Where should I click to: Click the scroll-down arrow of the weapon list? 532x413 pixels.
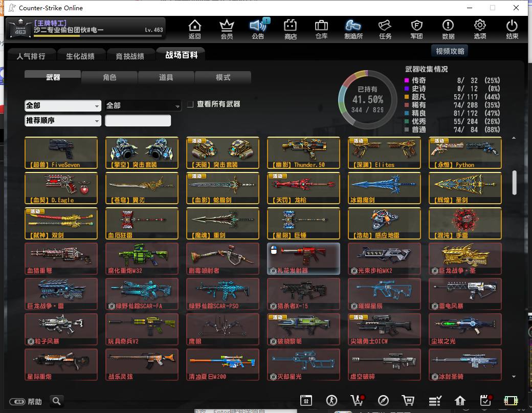(x=514, y=377)
